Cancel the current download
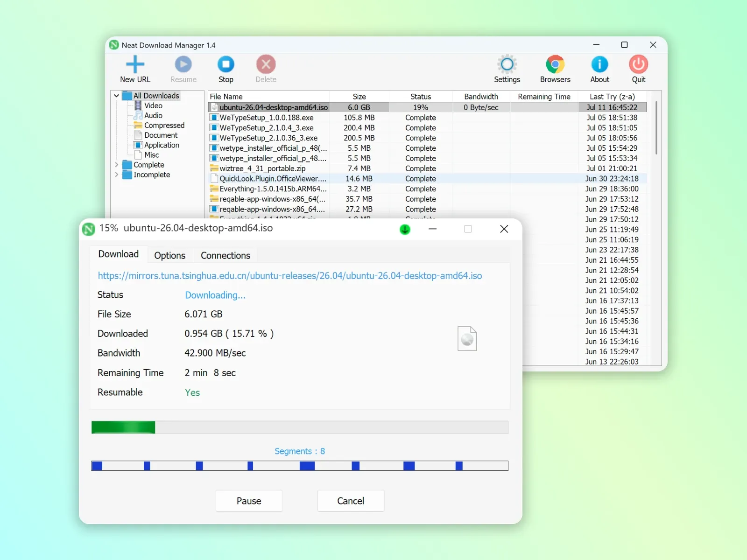 tap(351, 501)
